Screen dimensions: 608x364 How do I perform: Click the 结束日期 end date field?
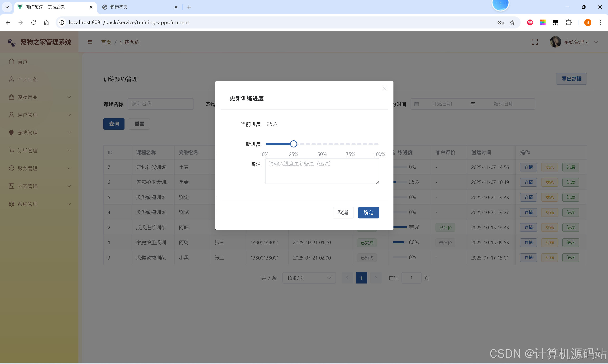503,104
